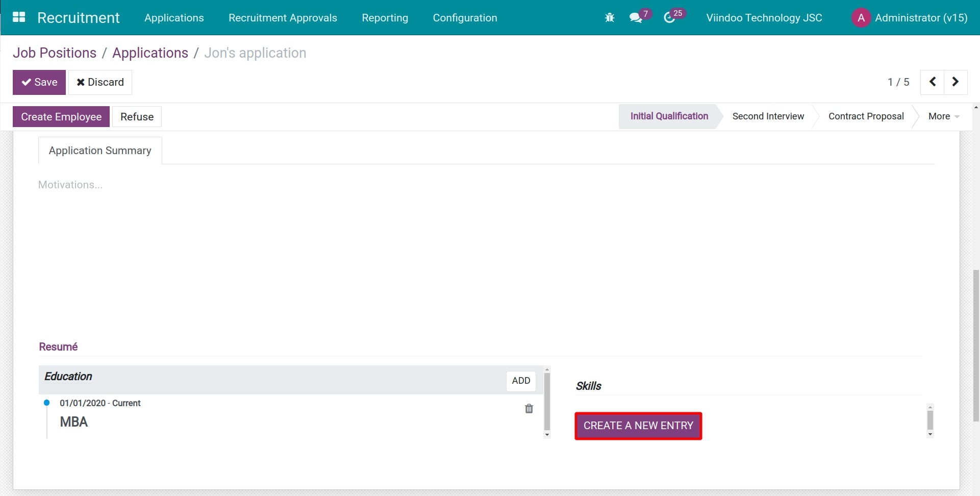Navigate to Job Positions breadcrumb
This screenshot has width=980, height=496.
pyautogui.click(x=55, y=53)
